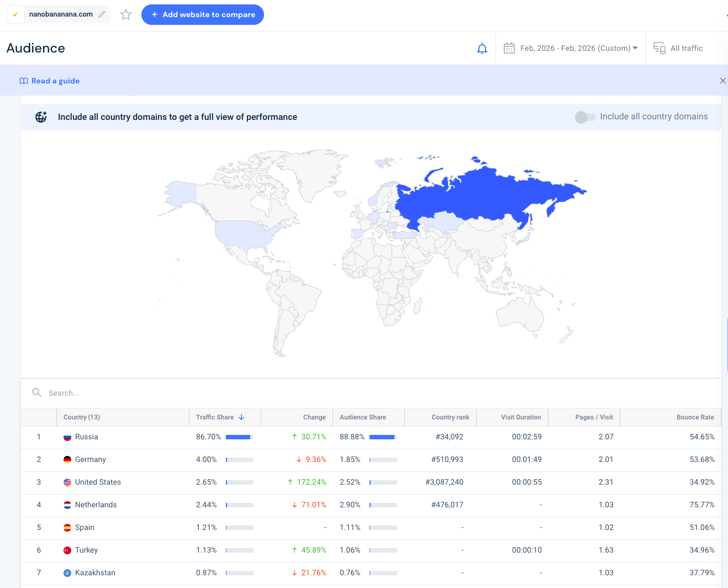Click the pencil edit icon beside nanobananana.com
This screenshot has width=728, height=588.
coord(102,14)
